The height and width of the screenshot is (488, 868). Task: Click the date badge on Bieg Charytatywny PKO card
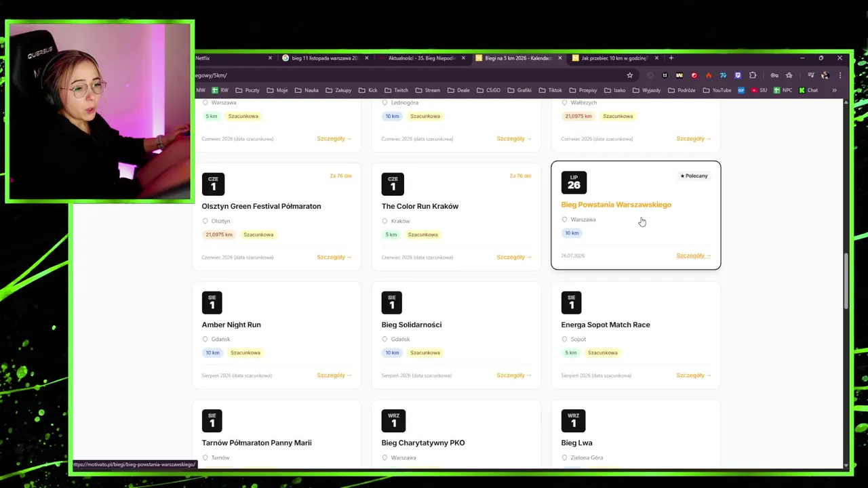point(393,421)
